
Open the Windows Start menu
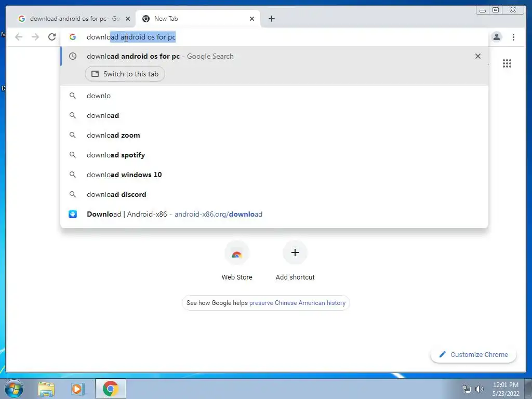pos(14,389)
